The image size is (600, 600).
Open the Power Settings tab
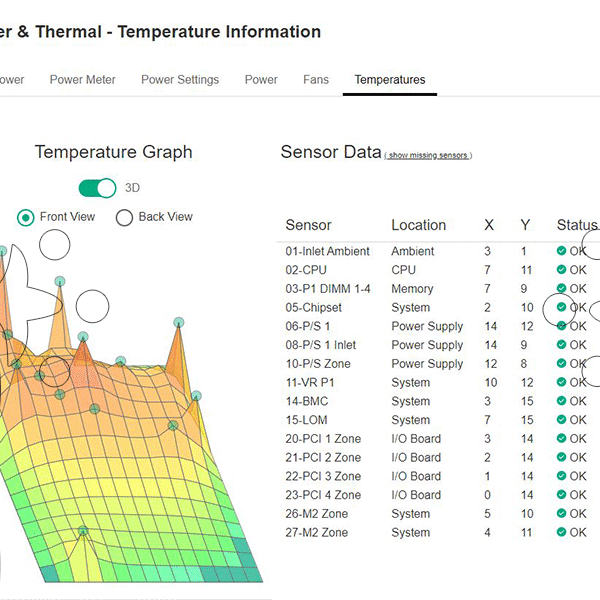(x=180, y=80)
